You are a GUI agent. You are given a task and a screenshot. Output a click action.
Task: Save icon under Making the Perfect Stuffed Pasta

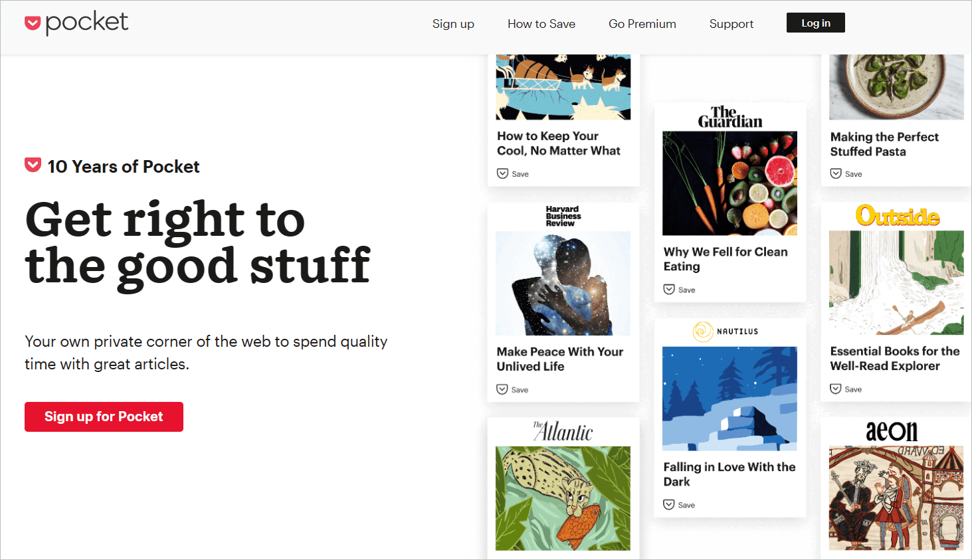coord(836,174)
